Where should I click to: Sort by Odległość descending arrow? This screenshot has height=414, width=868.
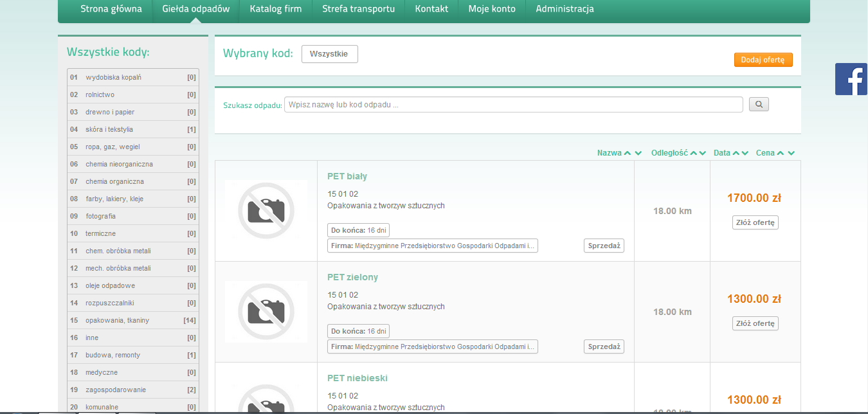(703, 153)
